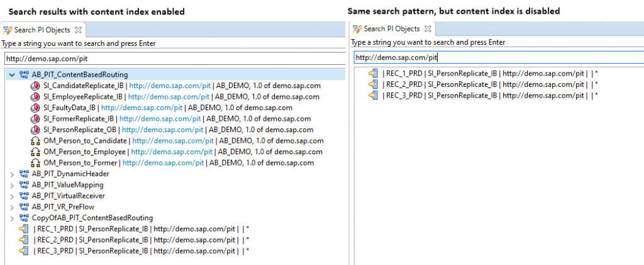
Task: Click the AB_PIT_VR_PreFlow integration flow icon
Action: (x=25, y=206)
